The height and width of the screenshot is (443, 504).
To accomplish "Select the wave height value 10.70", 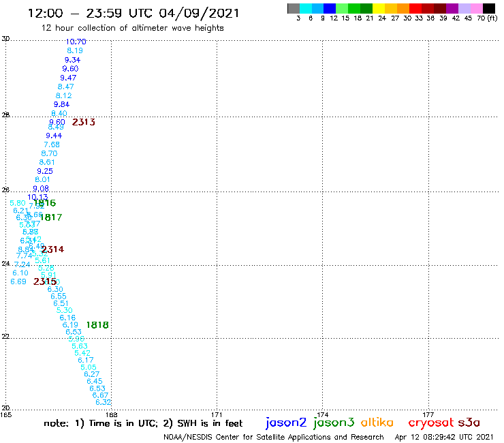I will pos(76,42).
